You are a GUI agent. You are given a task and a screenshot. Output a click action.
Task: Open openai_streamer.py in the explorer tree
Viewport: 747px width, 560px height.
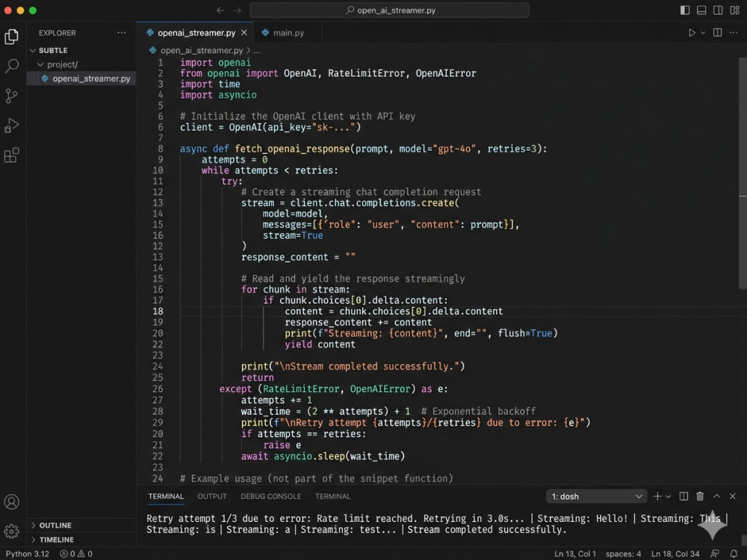[81, 78]
